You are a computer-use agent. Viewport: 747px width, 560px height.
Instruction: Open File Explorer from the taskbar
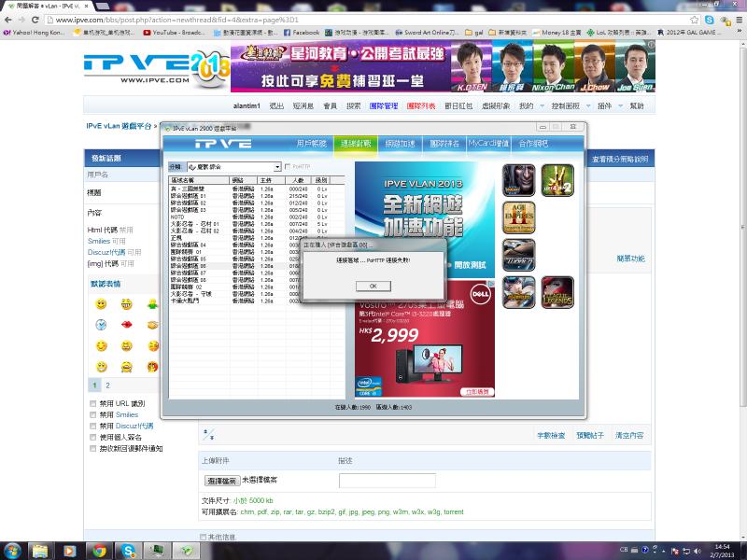(x=40, y=551)
